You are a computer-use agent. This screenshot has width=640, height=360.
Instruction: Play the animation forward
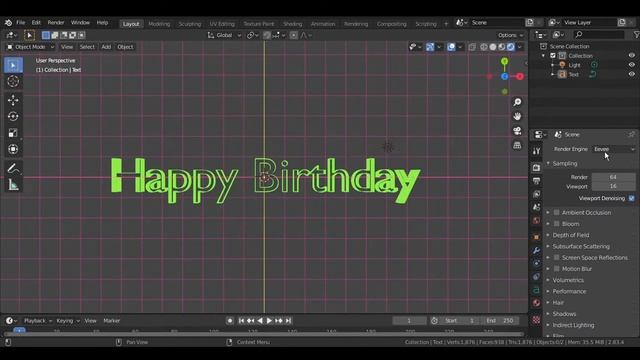pyautogui.click(x=269, y=321)
